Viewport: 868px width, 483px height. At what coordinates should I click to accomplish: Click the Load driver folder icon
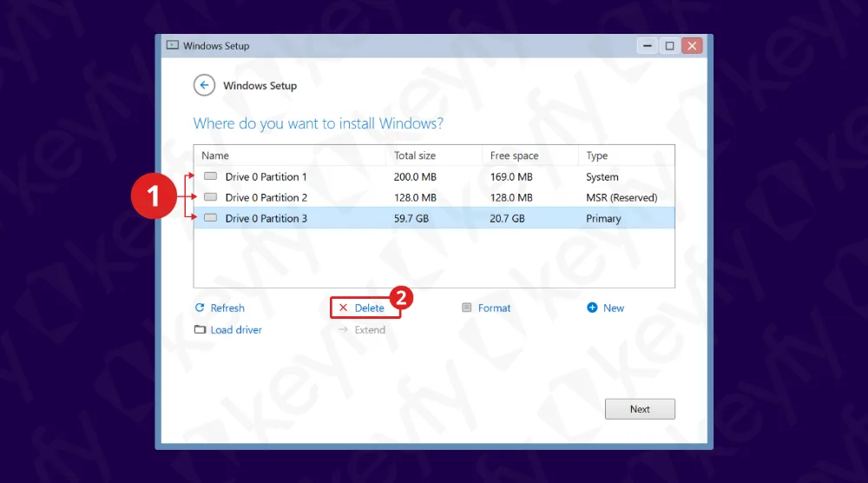coord(200,329)
